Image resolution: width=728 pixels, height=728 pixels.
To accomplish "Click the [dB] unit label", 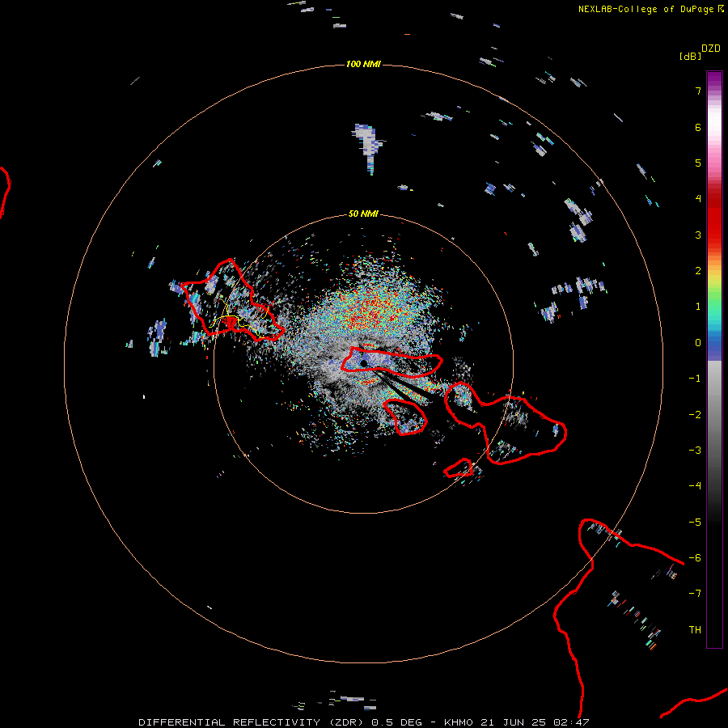I will [x=691, y=56].
